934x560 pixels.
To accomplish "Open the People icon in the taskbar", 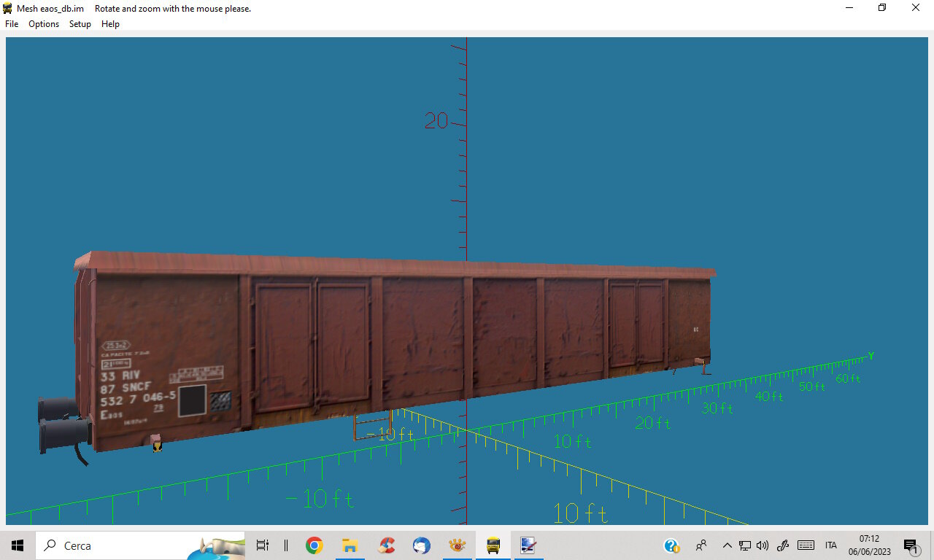I will tap(701, 545).
